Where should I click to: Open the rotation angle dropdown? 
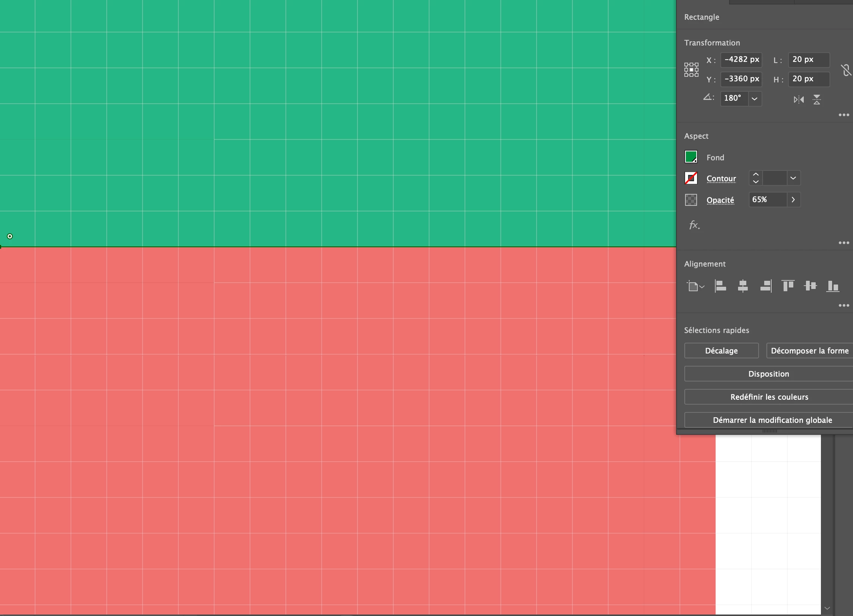point(754,99)
